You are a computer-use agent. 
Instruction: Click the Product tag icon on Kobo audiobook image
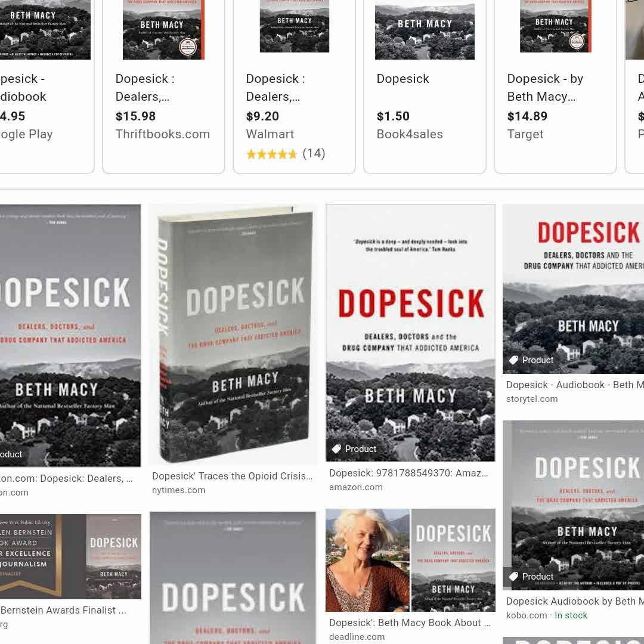click(x=513, y=577)
